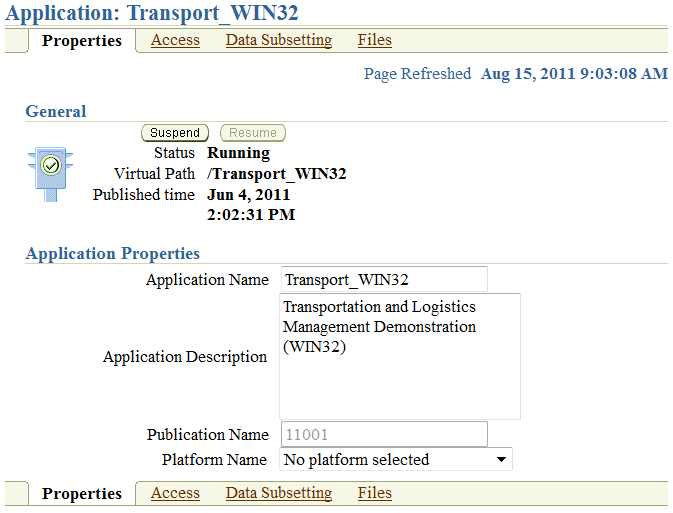Open the bottom Access tab
Viewport: 673px width, 513px height.
tap(175, 493)
